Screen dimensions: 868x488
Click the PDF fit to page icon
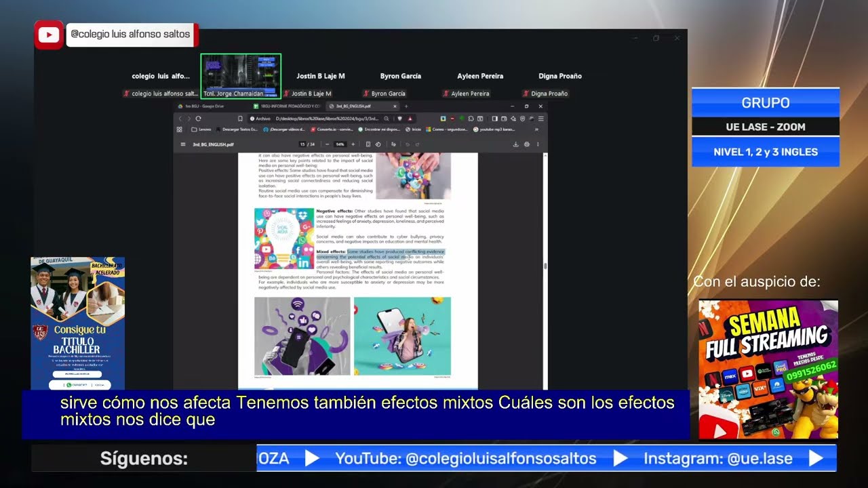[368, 144]
